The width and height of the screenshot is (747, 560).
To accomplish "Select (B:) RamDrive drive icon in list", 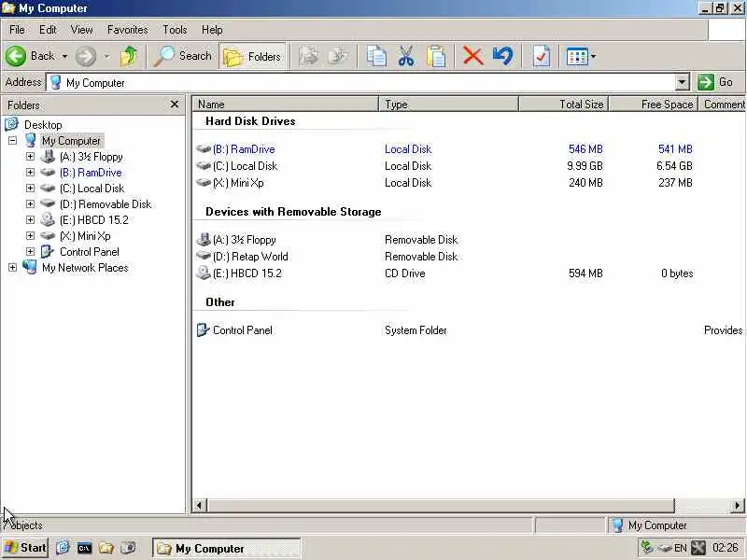I will (204, 149).
